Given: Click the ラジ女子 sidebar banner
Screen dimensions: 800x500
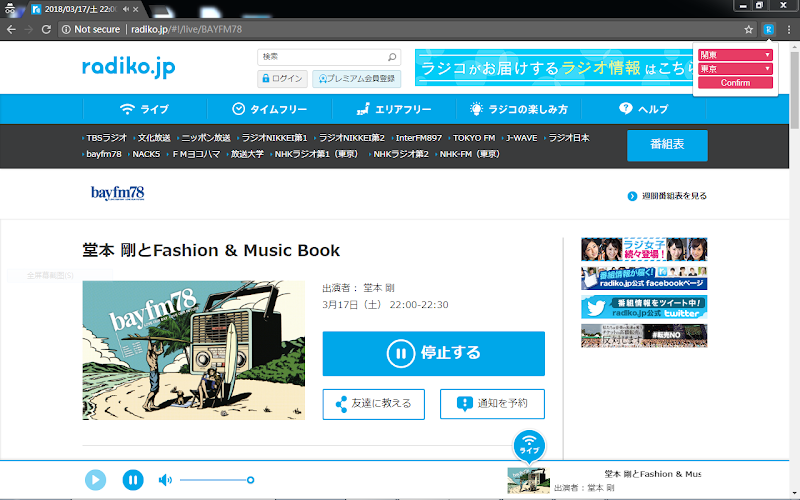Looking at the screenshot, I should (644, 249).
